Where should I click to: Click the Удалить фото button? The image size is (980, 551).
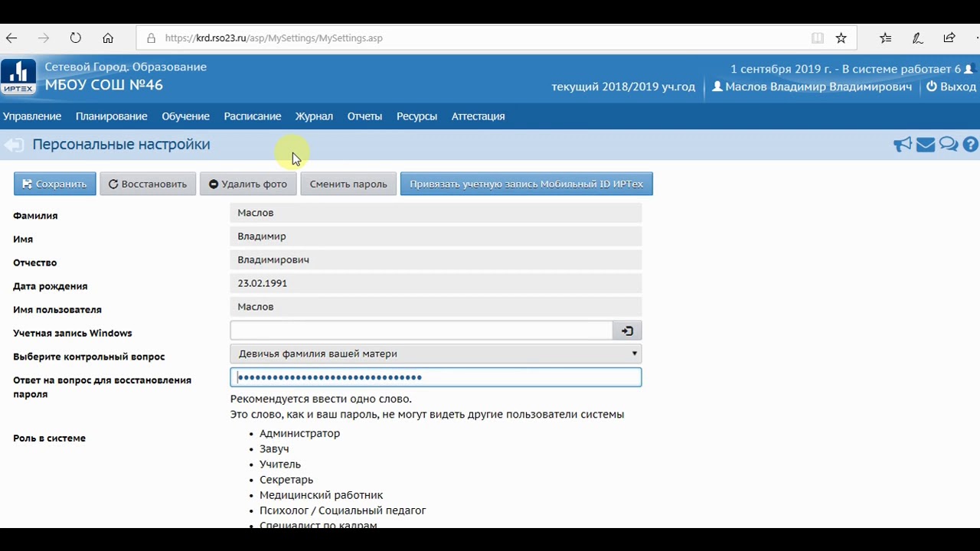click(x=248, y=184)
